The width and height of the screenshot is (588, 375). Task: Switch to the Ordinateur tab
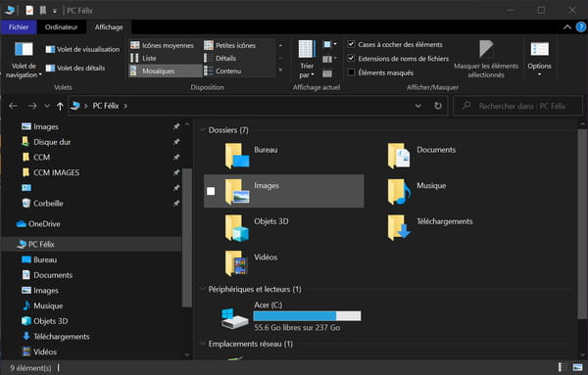[61, 27]
